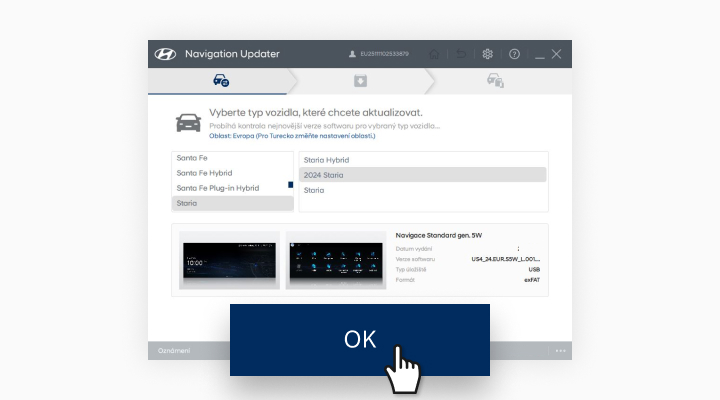720x400 pixels.
Task: Choose Santa Fe Plug-in Hybrid model
Action: [232, 188]
